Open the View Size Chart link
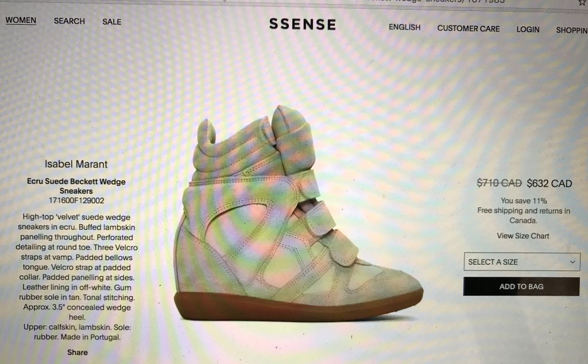This screenshot has height=364, width=588. click(523, 236)
